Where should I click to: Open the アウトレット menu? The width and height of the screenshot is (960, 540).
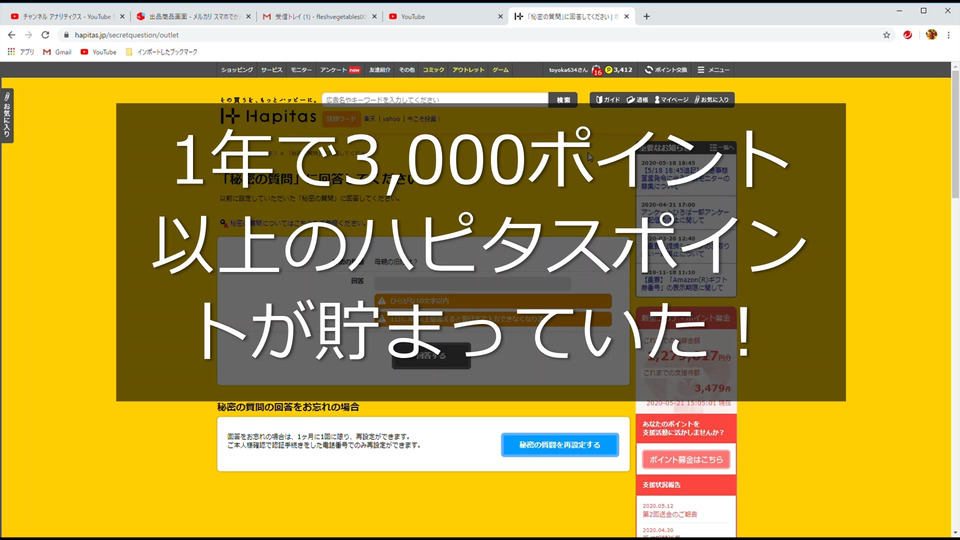pyautogui.click(x=468, y=70)
